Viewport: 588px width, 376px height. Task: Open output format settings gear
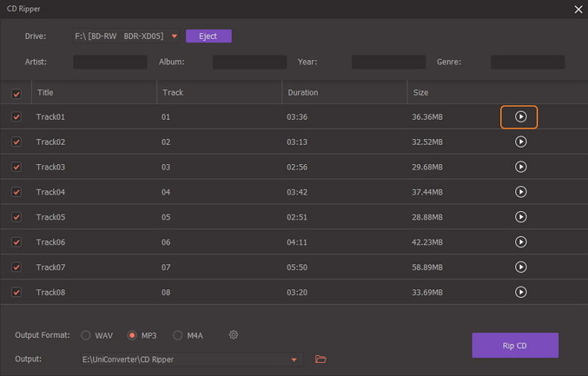[x=233, y=335]
